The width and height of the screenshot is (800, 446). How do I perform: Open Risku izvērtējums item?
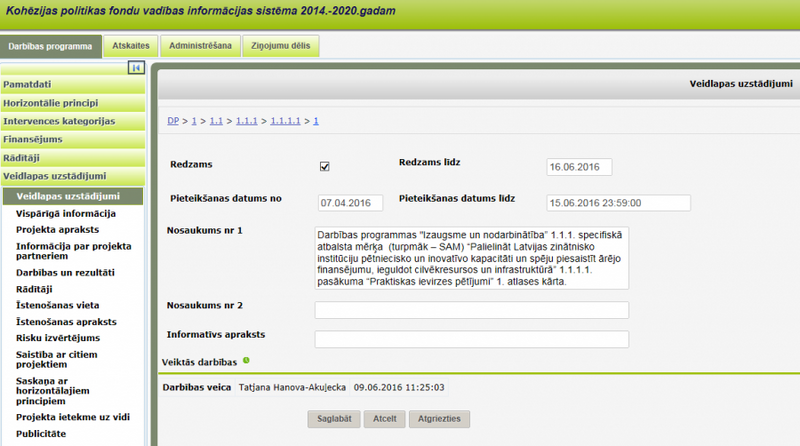pyautogui.click(x=58, y=338)
